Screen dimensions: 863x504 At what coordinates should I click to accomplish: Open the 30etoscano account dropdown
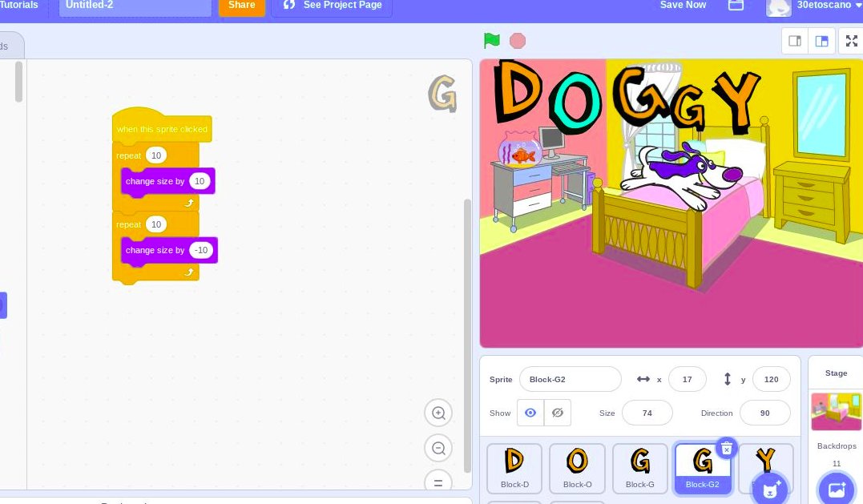pos(829,5)
